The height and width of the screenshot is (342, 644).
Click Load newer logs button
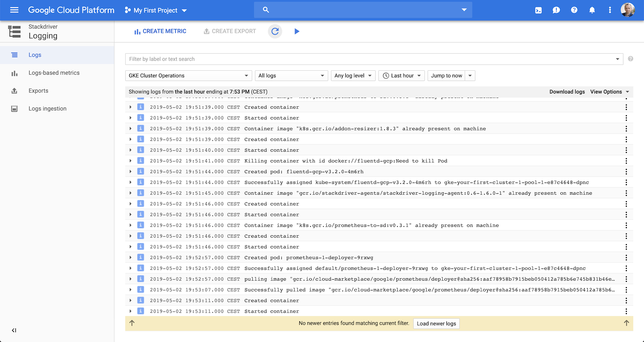click(x=436, y=324)
